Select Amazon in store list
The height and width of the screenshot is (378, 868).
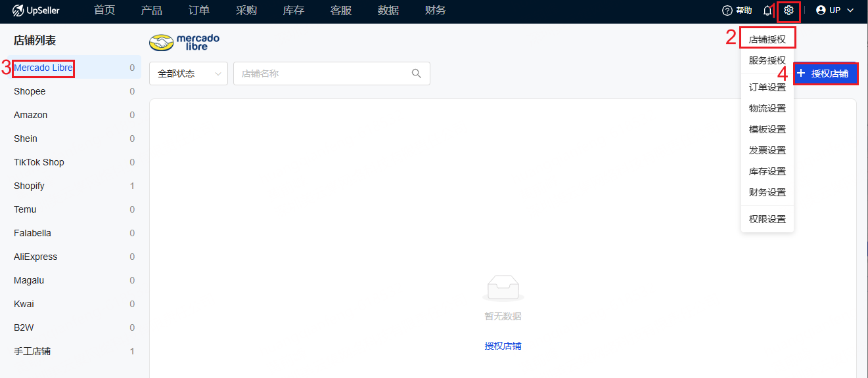coord(70,115)
